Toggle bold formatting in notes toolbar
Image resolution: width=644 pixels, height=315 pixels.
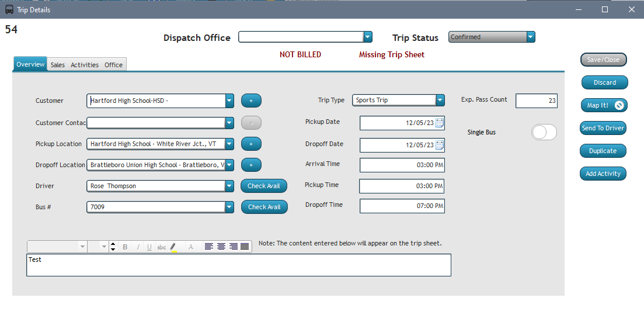point(126,247)
